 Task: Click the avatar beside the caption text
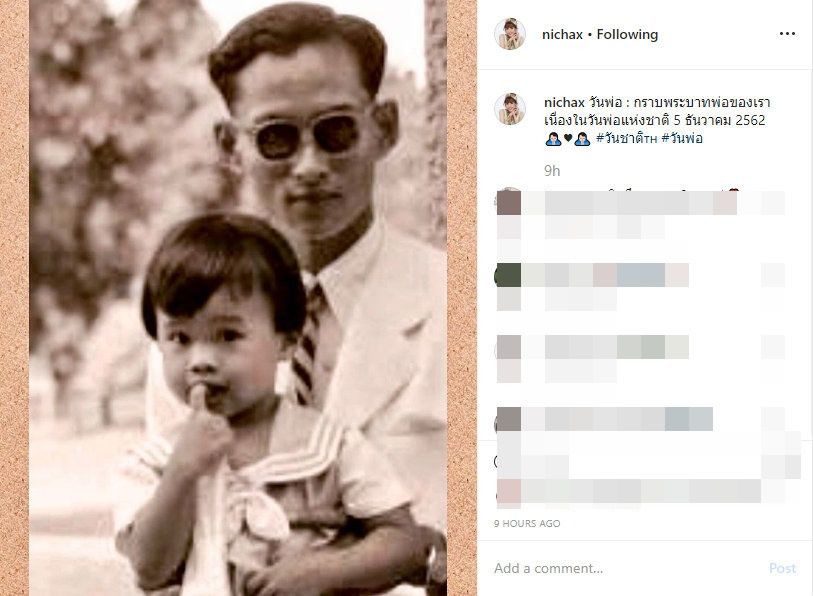[x=510, y=109]
